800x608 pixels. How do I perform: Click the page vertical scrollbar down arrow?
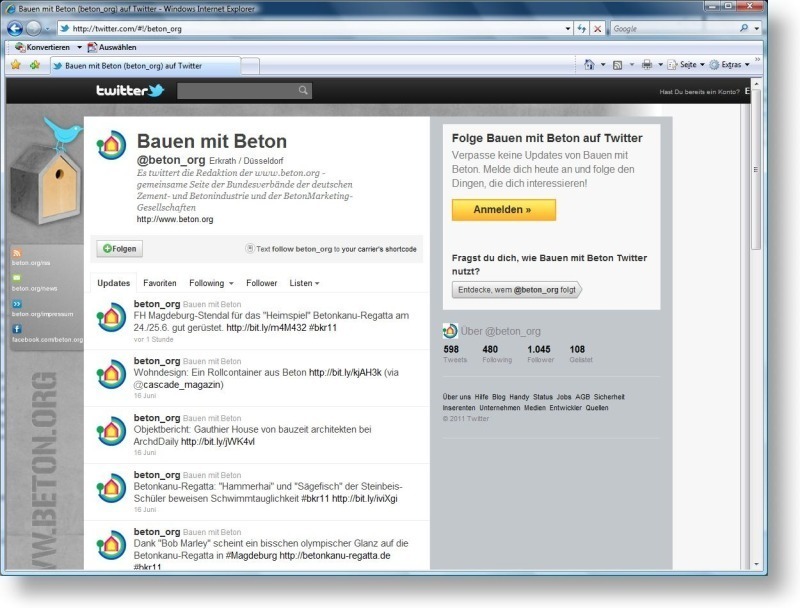tap(756, 564)
